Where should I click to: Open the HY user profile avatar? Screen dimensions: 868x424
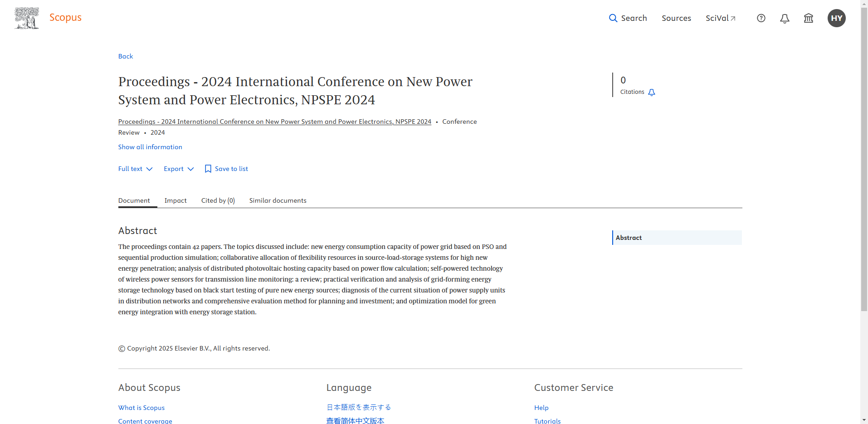(x=836, y=18)
